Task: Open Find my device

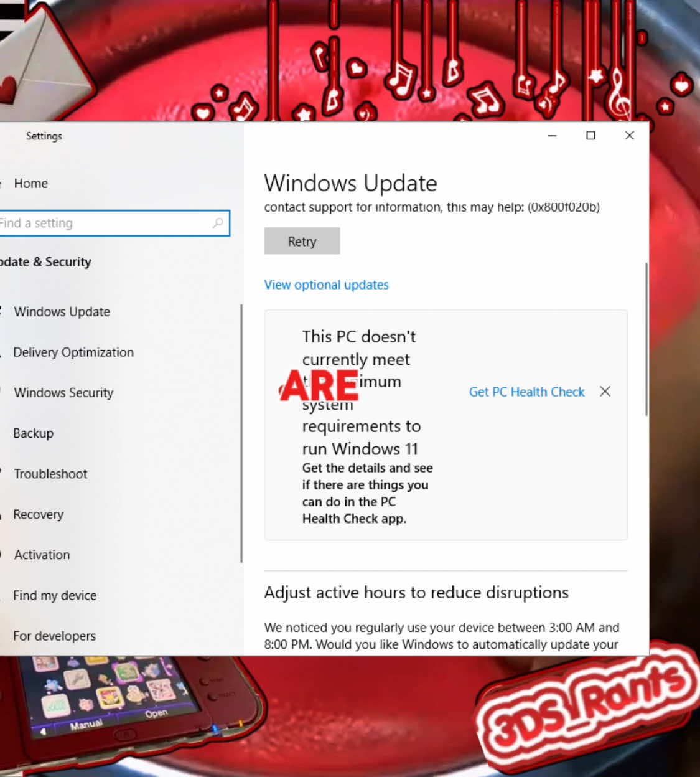Action: (55, 595)
